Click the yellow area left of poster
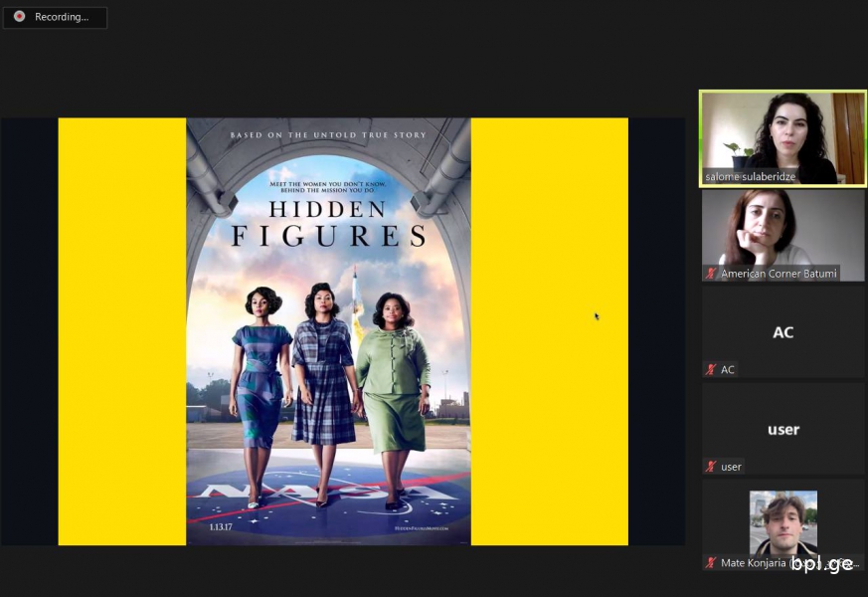The image size is (868, 597). pyautogui.click(x=121, y=331)
